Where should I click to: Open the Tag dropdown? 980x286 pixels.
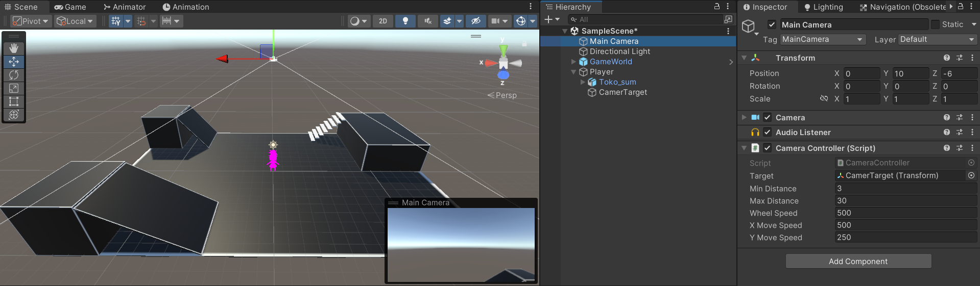point(823,39)
